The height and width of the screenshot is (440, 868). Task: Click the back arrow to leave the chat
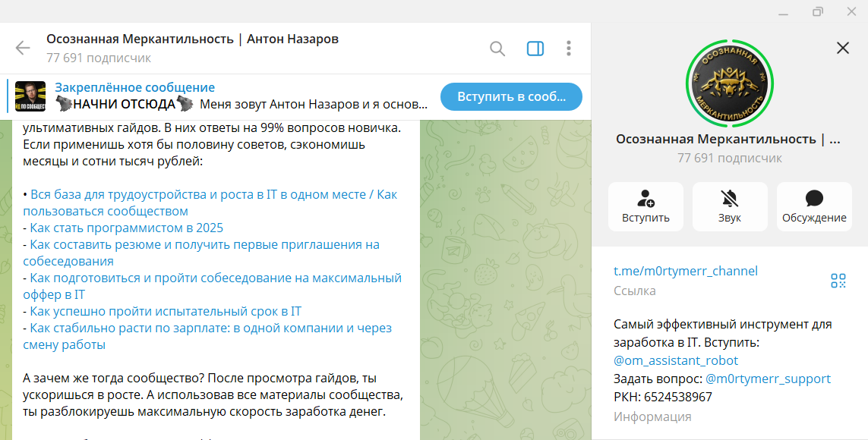21,48
